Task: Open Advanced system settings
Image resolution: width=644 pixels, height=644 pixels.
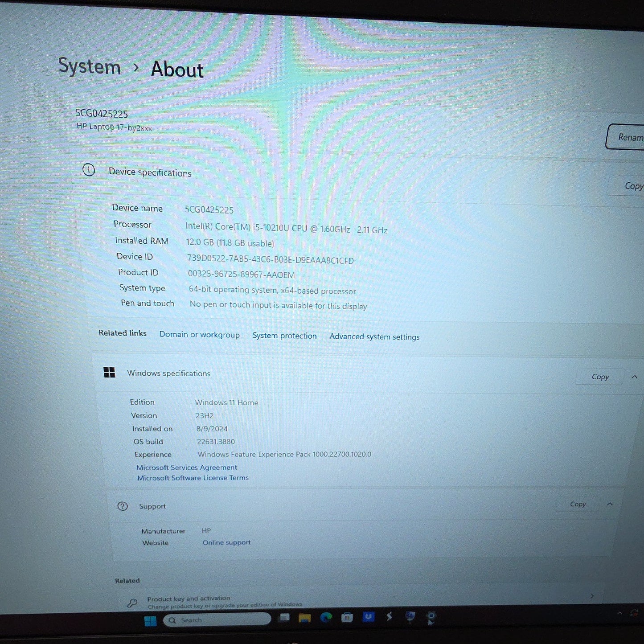Action: click(374, 336)
